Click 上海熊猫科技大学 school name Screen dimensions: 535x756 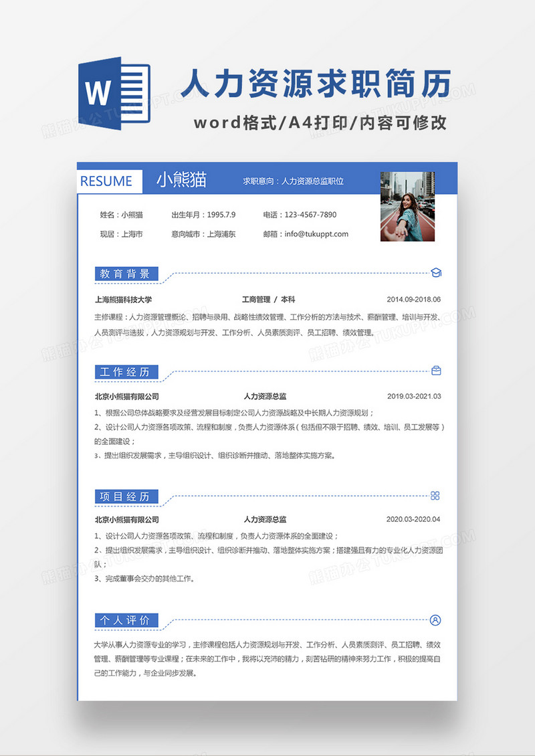pyautogui.click(x=124, y=300)
